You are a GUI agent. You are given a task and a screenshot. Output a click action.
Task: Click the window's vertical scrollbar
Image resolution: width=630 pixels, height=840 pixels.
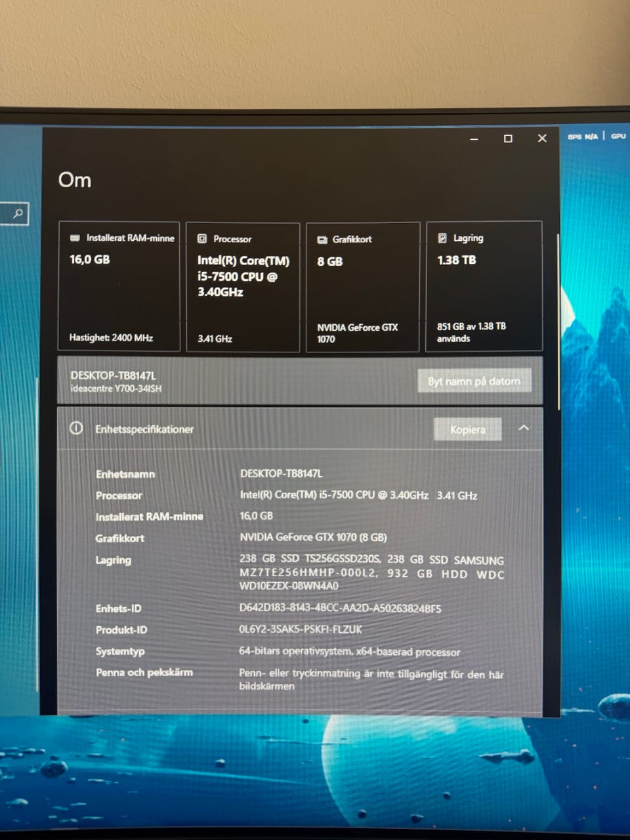[558, 322]
